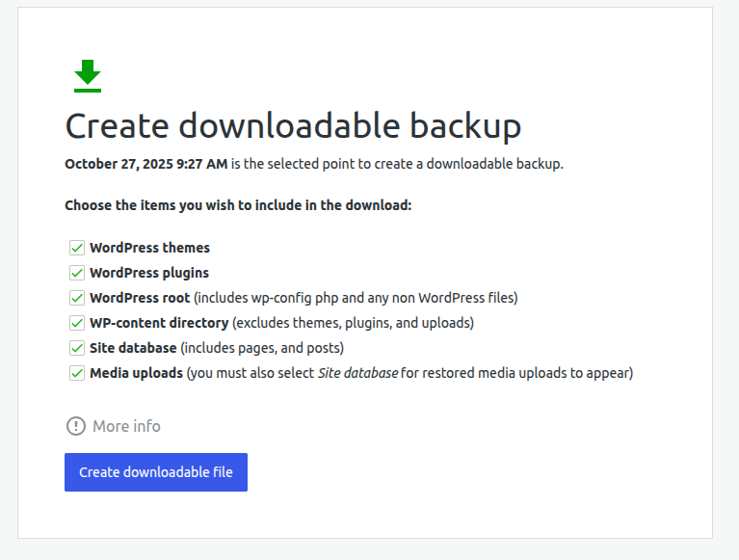This screenshot has width=739, height=560.
Task: Click the 'WordPress themes' label text
Action: (x=149, y=248)
